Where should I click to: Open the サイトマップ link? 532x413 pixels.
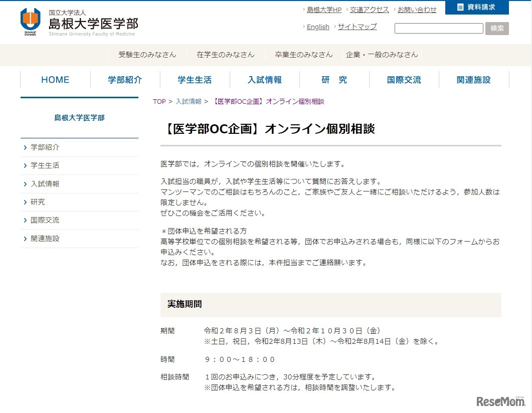pyautogui.click(x=357, y=27)
